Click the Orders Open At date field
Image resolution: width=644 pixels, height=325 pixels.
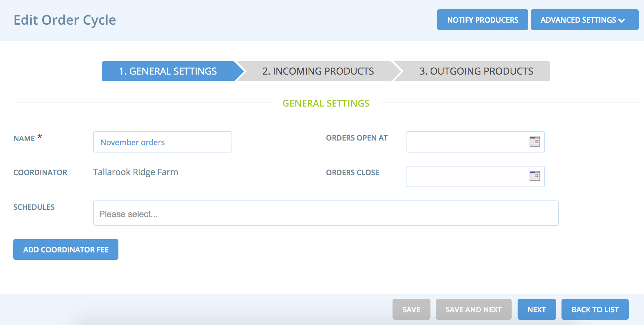click(x=475, y=142)
